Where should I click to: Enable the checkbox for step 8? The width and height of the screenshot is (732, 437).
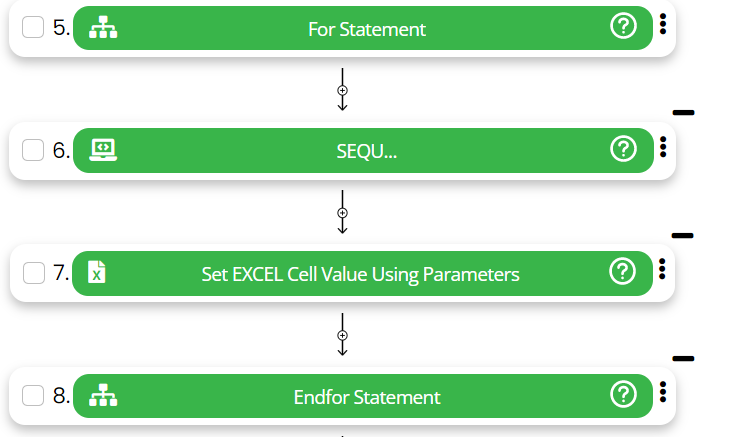(33, 396)
